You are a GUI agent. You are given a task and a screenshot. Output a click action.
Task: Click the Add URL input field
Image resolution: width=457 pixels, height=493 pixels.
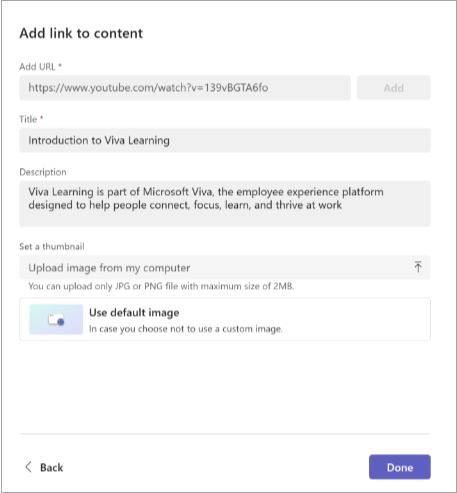tap(185, 88)
